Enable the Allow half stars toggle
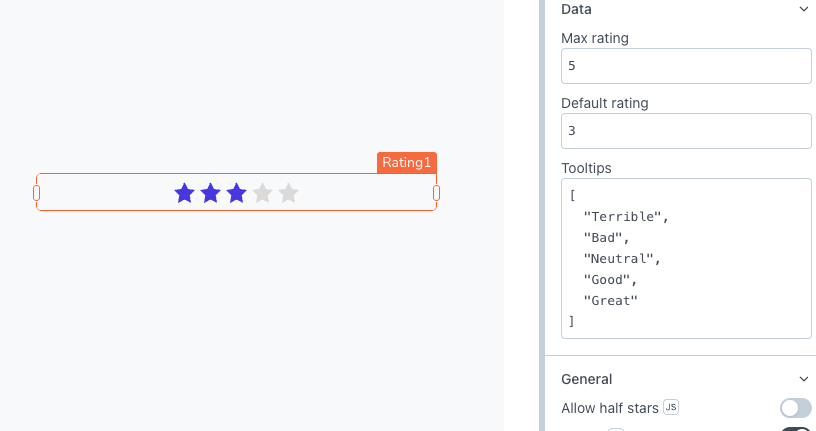 click(796, 408)
